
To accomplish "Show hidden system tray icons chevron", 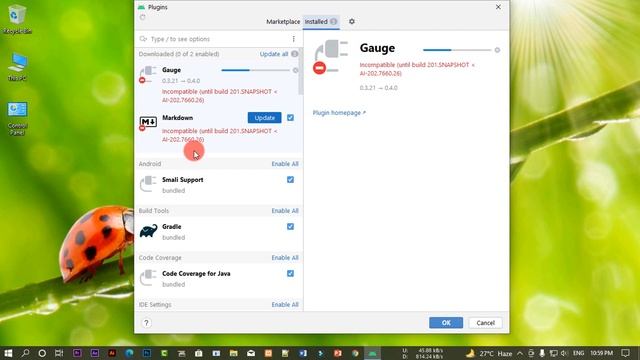I will pyautogui.click(x=520, y=353).
